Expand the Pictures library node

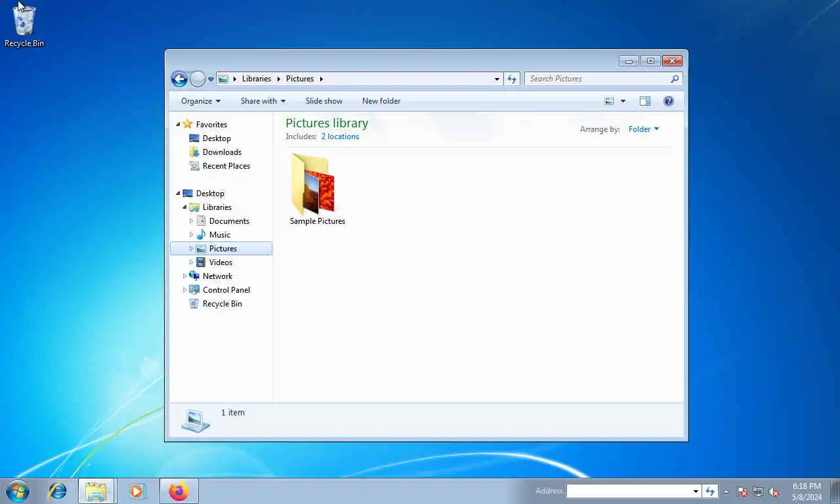pos(191,249)
